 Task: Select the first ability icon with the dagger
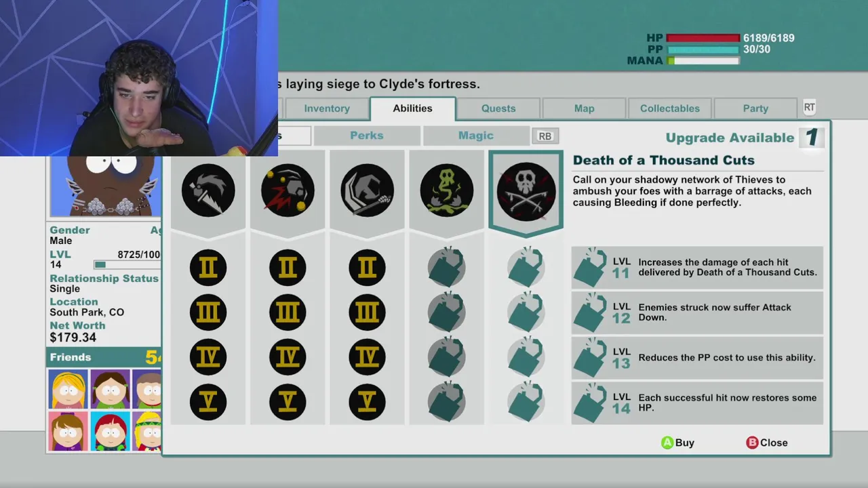click(x=208, y=190)
